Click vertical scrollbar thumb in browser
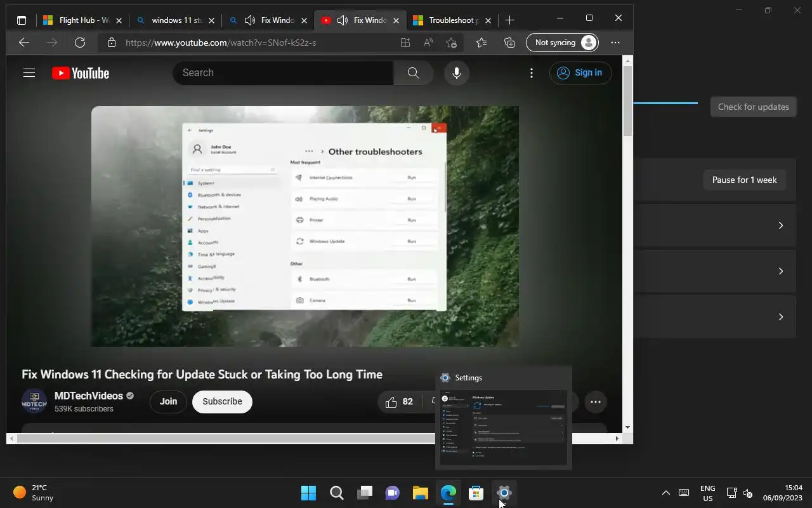The width and height of the screenshot is (812, 508). pos(627,101)
